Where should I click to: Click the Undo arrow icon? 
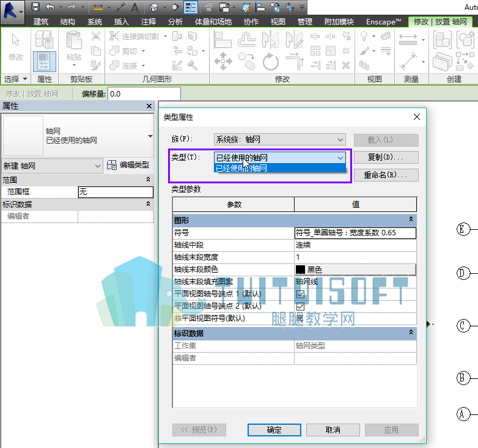coord(50,7)
